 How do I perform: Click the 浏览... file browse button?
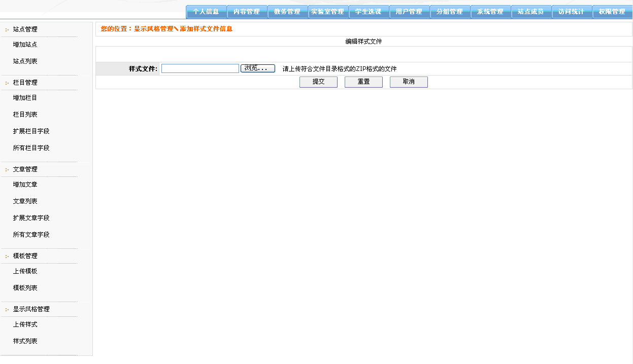point(258,68)
